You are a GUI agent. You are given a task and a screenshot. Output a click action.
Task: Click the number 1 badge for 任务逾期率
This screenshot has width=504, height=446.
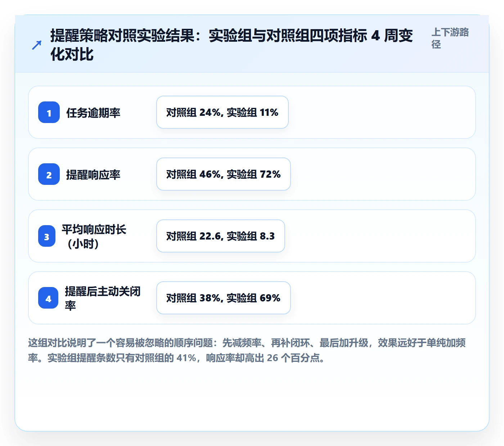49,112
